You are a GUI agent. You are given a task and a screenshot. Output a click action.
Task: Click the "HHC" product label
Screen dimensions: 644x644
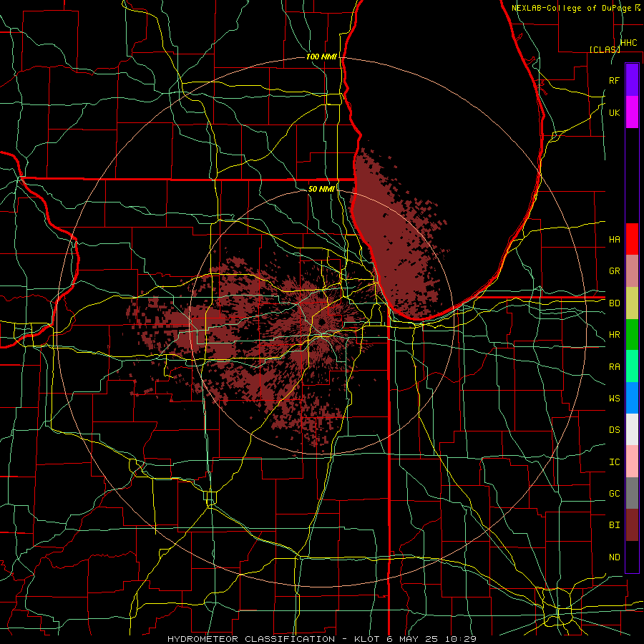click(x=629, y=43)
